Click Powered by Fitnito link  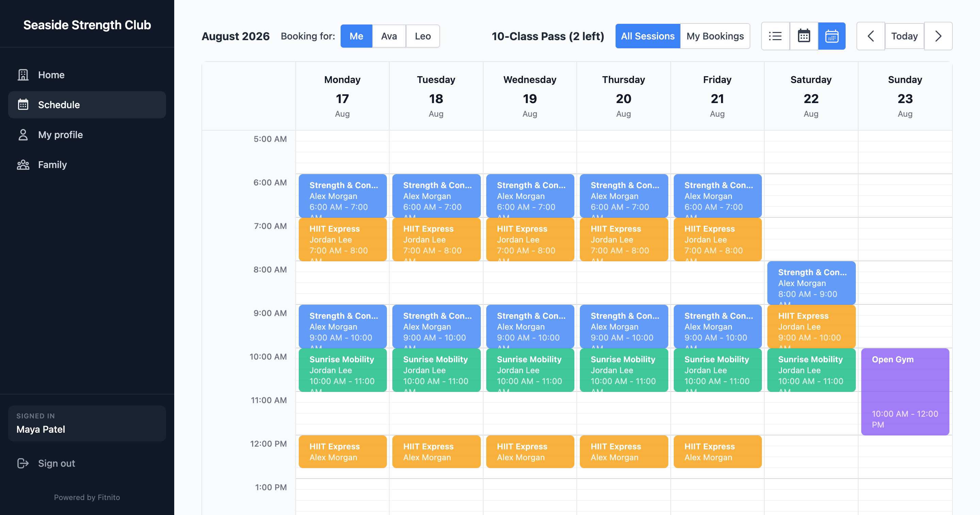(87, 498)
